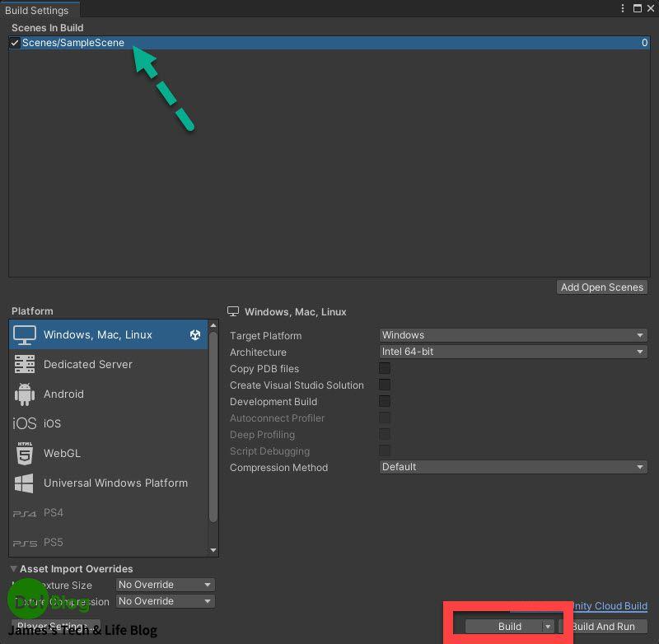Enable Create Visual Studio Solution
659x644 pixels.
[385, 385]
